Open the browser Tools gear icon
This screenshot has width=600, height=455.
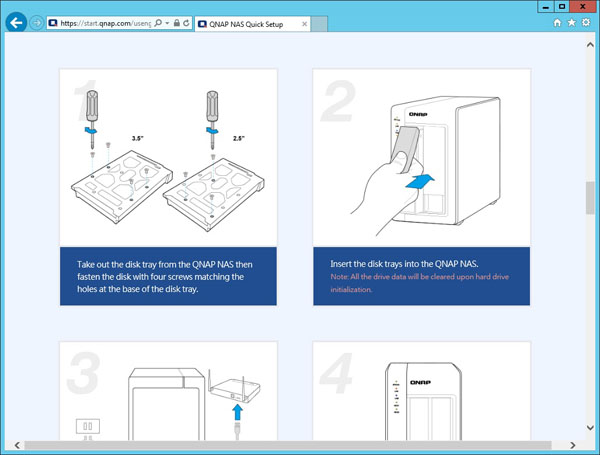tap(586, 23)
